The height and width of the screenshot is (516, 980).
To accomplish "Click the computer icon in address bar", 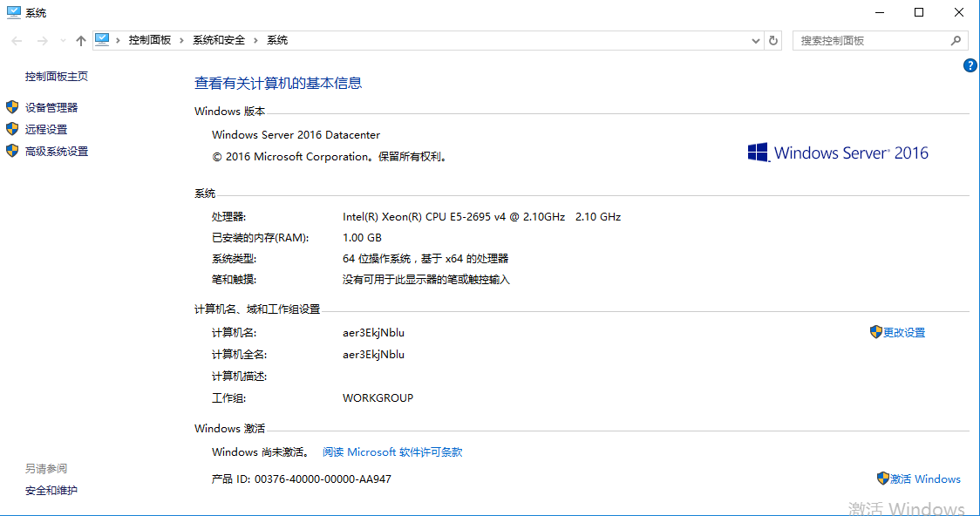I will 102,40.
